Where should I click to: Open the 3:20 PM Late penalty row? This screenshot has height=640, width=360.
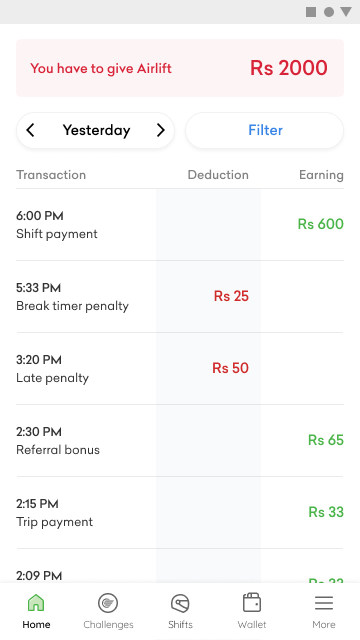pos(180,369)
